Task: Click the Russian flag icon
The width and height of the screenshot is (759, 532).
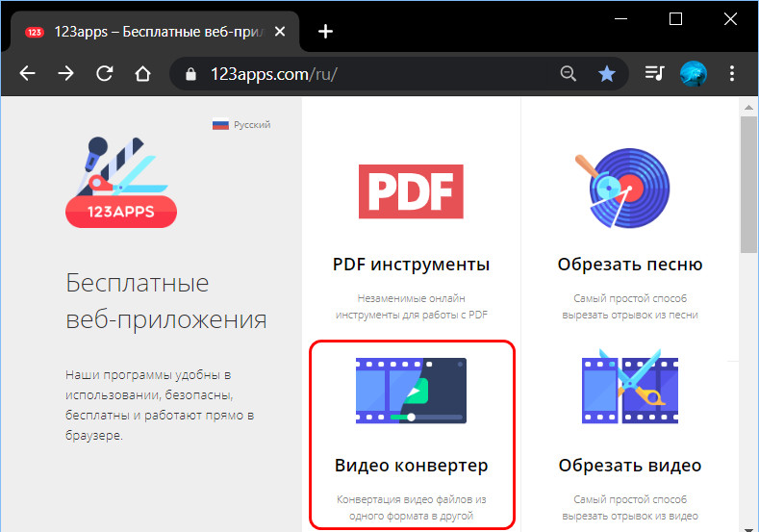Action: pos(220,125)
